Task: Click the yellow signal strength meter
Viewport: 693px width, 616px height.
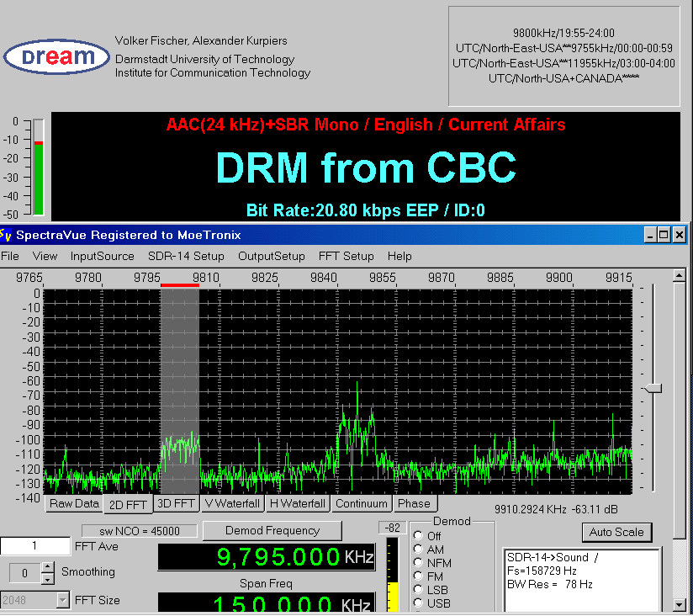Action: click(x=392, y=575)
